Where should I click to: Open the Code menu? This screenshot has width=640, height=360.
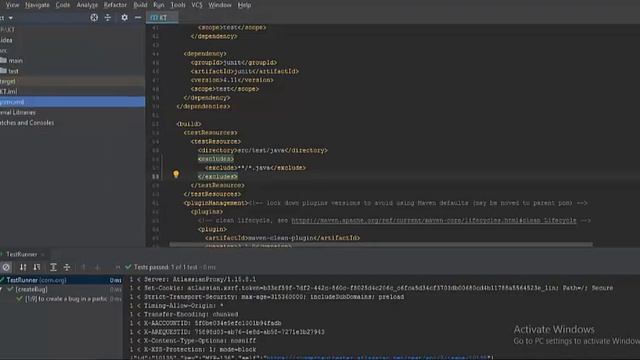63,5
